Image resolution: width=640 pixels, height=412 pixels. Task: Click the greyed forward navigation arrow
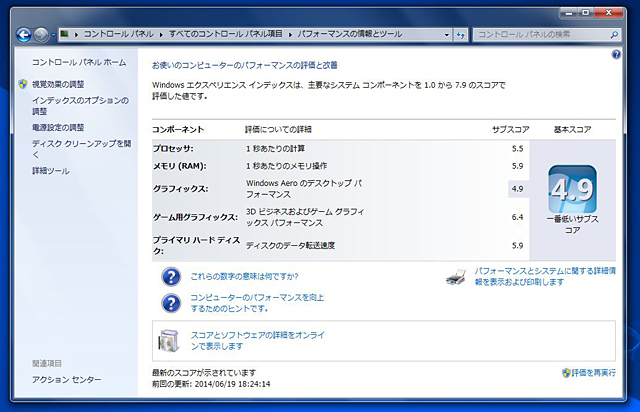coord(41,35)
